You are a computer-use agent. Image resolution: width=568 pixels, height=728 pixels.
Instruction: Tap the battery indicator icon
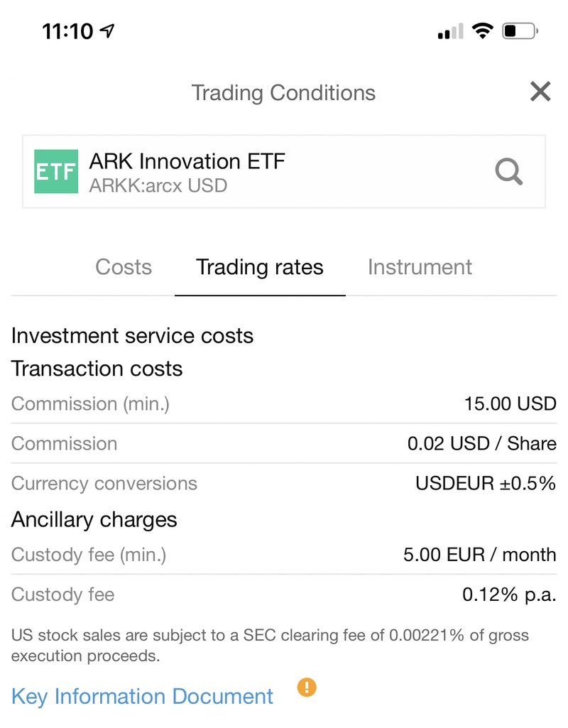pos(520,31)
